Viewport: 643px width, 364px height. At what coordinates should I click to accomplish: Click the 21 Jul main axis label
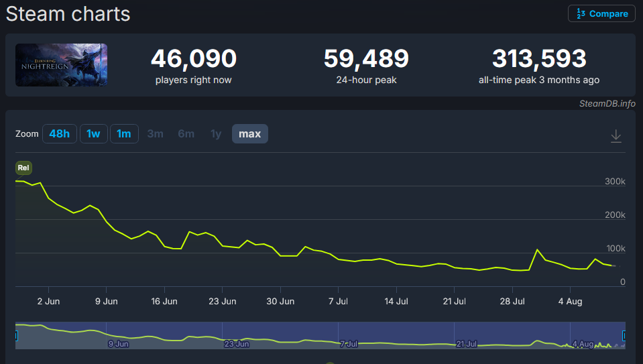click(454, 301)
